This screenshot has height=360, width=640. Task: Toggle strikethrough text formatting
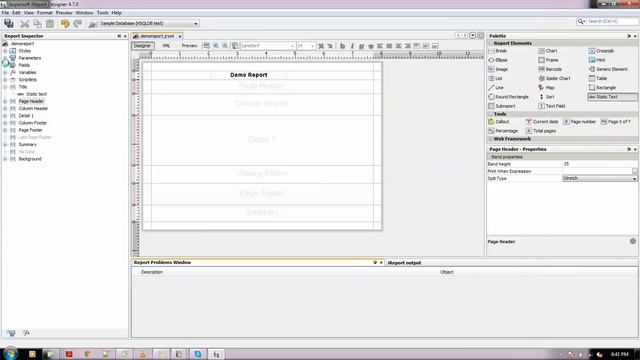pos(371,46)
